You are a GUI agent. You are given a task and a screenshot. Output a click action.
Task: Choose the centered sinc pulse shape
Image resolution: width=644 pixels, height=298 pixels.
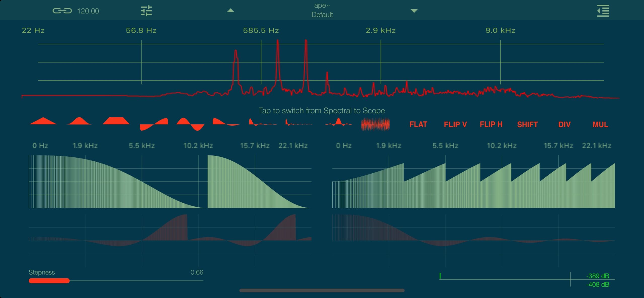pos(338,122)
